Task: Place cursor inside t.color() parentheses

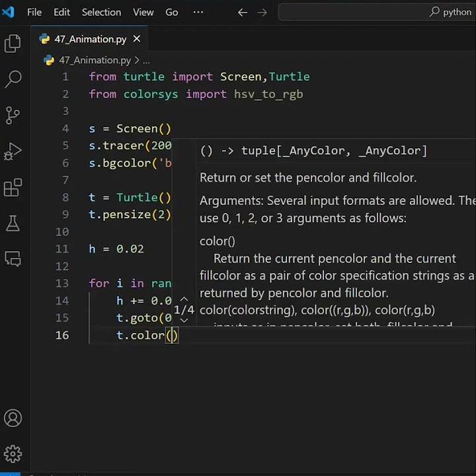Action: click(x=172, y=335)
